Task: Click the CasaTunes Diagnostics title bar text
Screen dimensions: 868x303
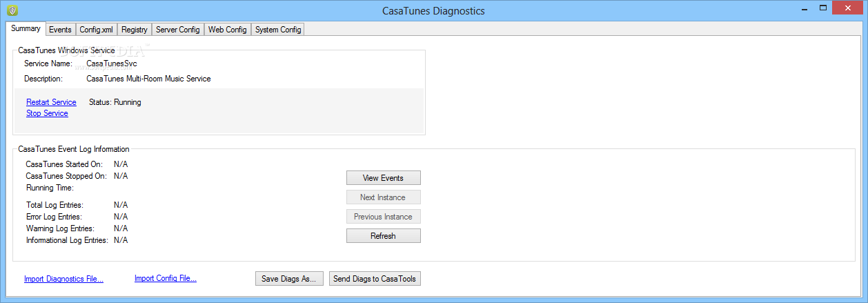Action: [x=433, y=10]
